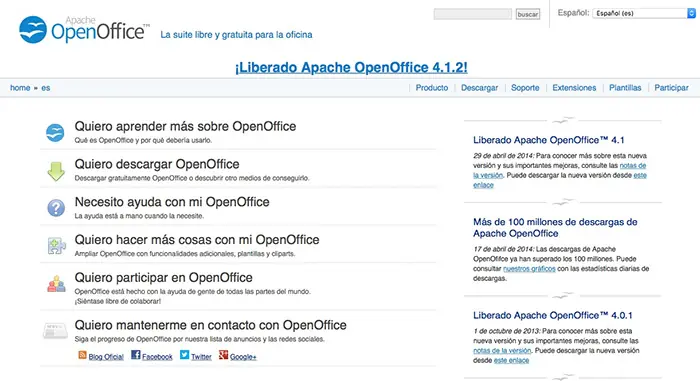Viewport: 700px width, 381px height.
Task: Click the 'Google+' text link
Action: [243, 357]
